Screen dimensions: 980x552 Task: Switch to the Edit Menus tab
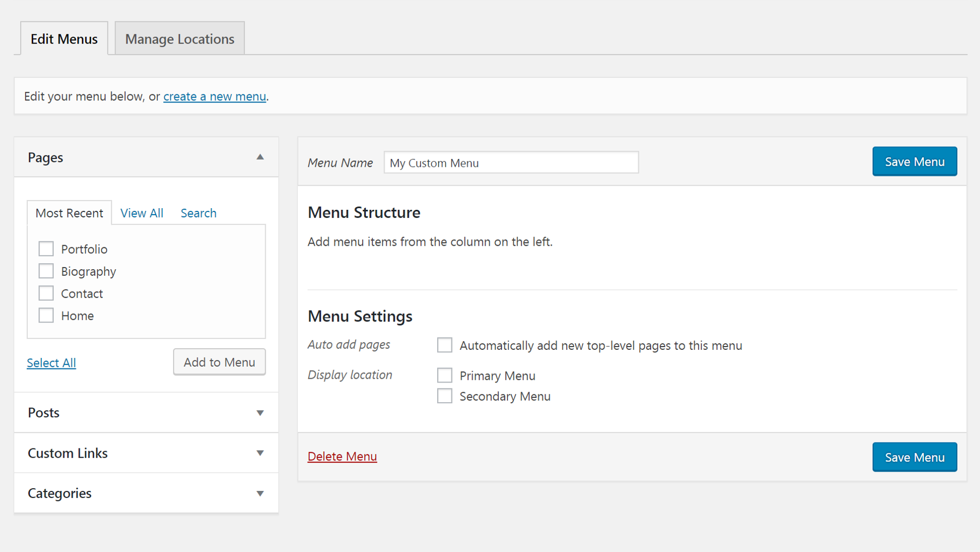point(64,39)
